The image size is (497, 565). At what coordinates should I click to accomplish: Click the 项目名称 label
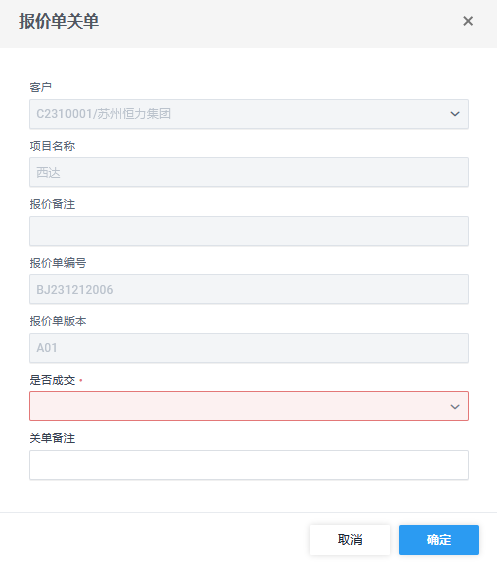pyautogui.click(x=52, y=146)
